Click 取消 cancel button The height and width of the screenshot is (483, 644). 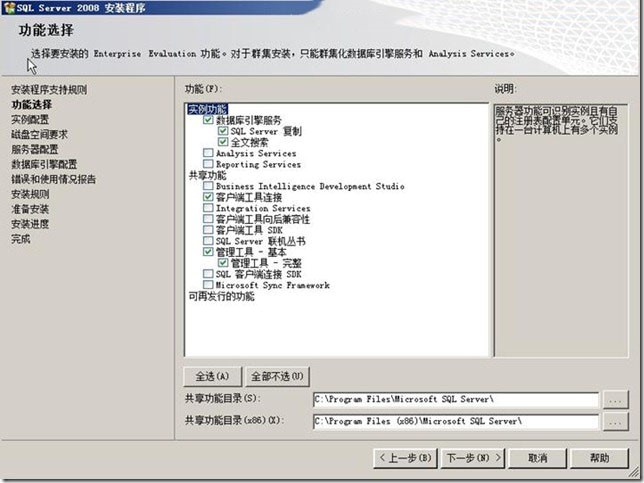[x=538, y=458]
